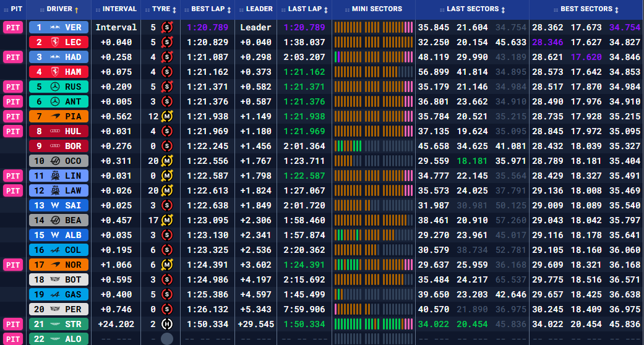This screenshot has height=345, width=644.
Task: Click the Haas logo on Ocon's badge
Action: click(x=55, y=161)
